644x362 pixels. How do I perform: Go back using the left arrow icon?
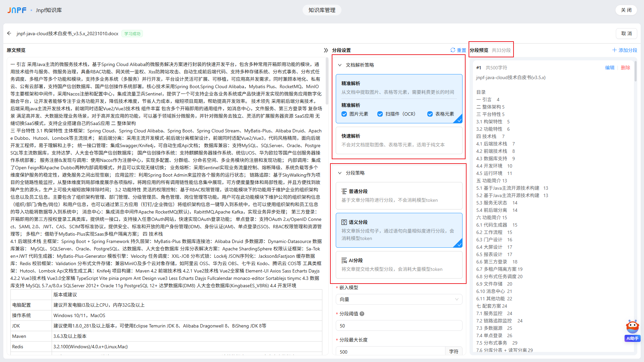pos(9,34)
